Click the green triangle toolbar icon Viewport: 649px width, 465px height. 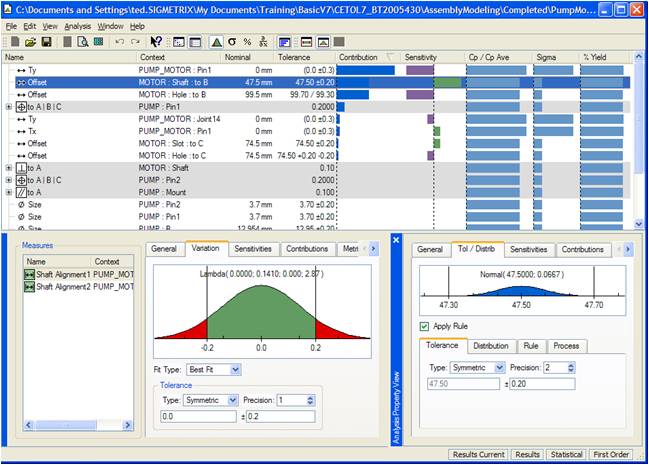(216, 42)
